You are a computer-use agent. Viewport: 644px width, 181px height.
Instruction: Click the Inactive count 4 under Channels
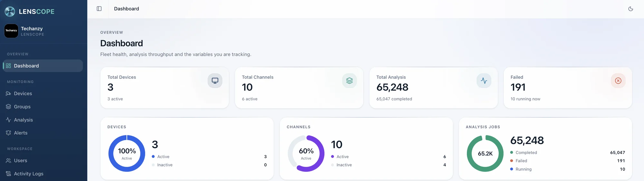click(x=445, y=165)
